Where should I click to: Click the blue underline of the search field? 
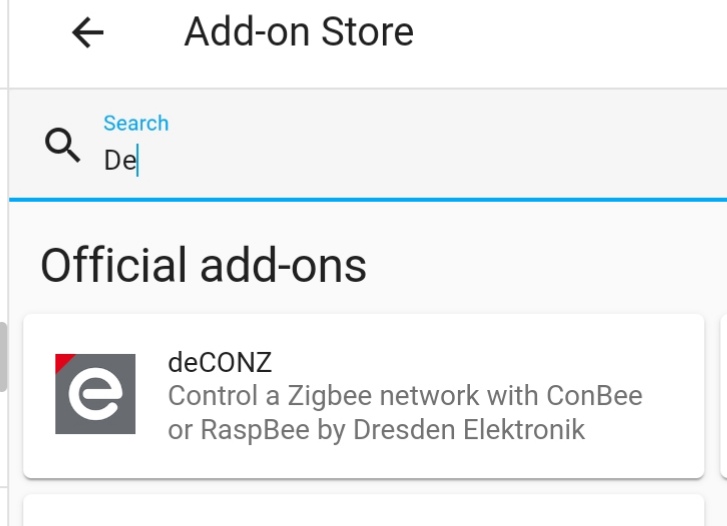click(368, 199)
